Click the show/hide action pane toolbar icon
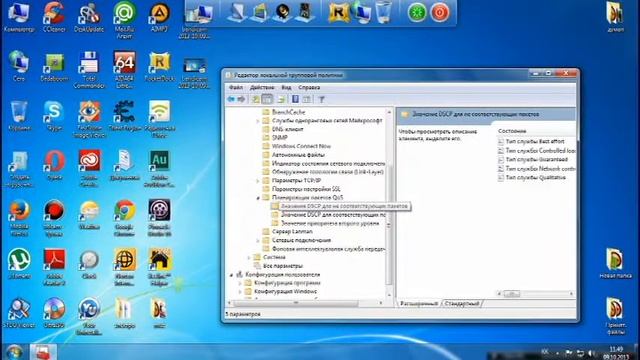Screen dimensions: 640x360 [x=307, y=99]
